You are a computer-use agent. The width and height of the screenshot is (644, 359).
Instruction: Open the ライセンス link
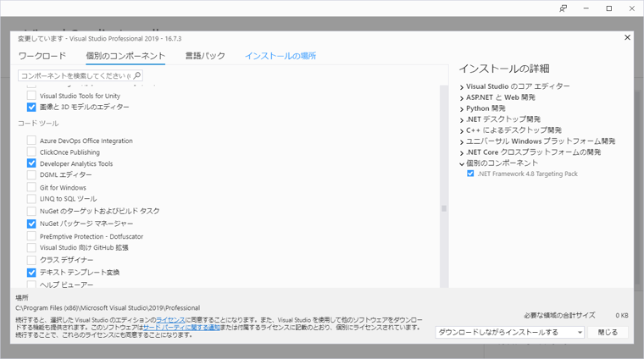[x=170, y=320]
